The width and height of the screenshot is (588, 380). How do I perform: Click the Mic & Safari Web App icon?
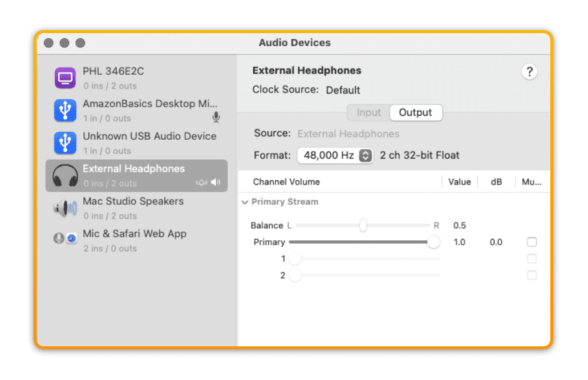[65, 239]
